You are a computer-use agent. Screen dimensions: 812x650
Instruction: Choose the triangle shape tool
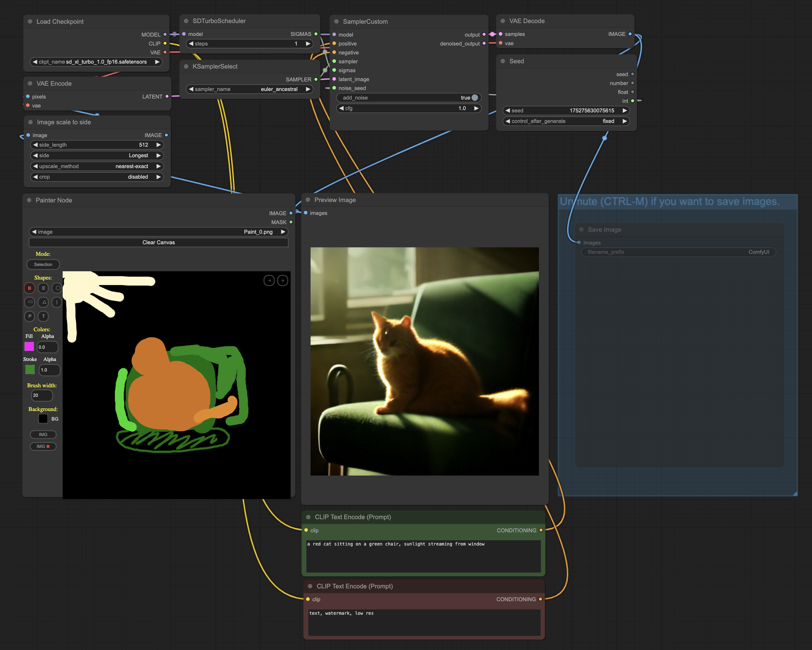(x=44, y=302)
